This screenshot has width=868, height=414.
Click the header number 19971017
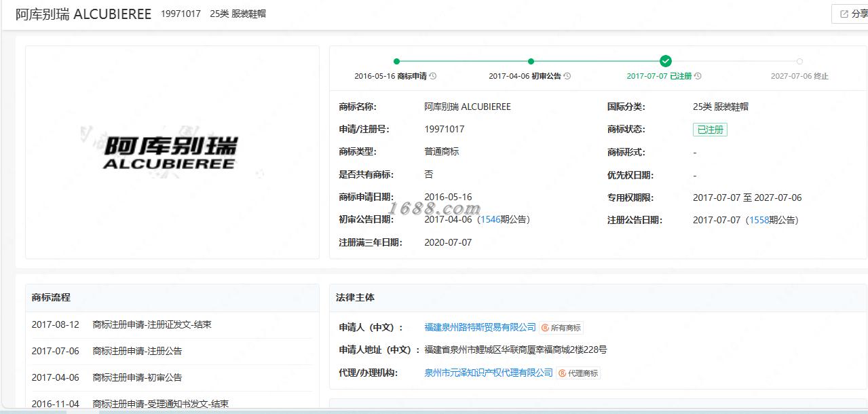[x=181, y=14]
